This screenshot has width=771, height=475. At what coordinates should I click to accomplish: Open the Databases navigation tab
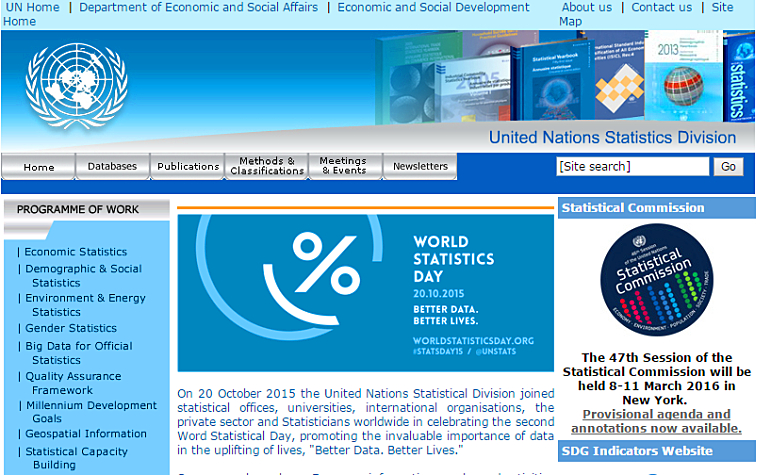click(x=112, y=167)
